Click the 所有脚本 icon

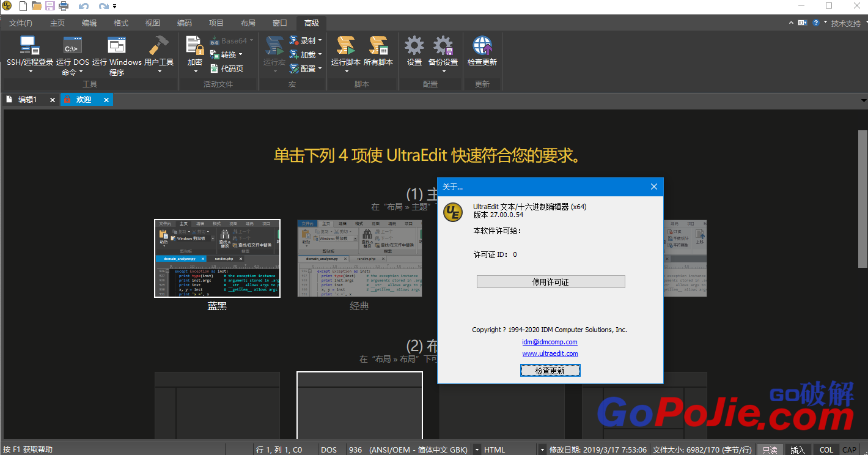point(378,46)
